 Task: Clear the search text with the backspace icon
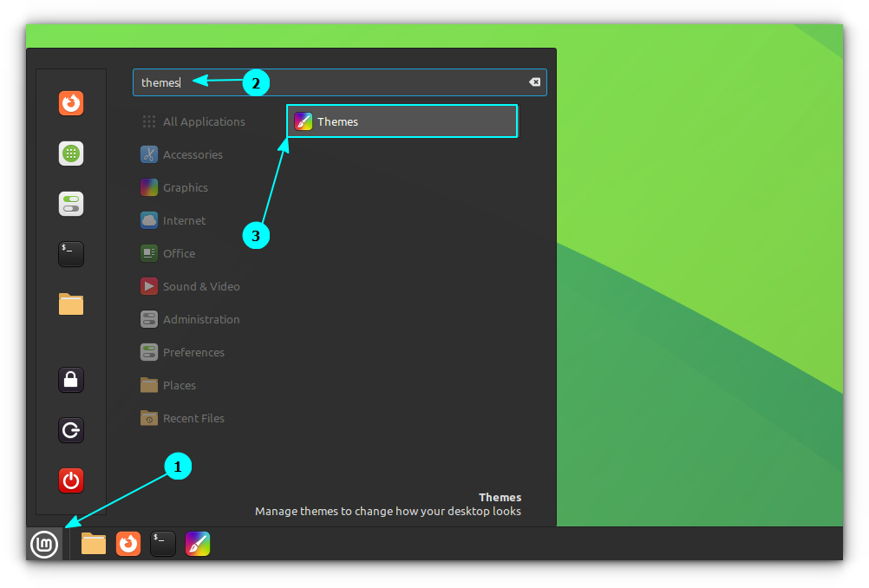tap(534, 82)
